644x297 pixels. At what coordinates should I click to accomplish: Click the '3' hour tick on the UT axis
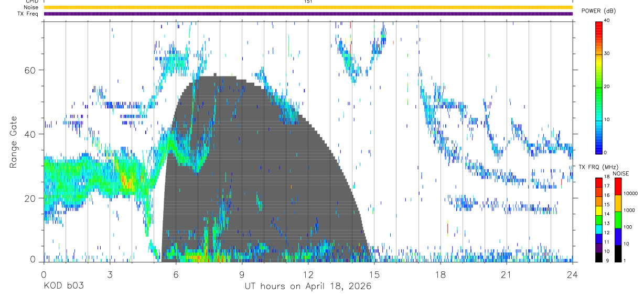(110, 274)
